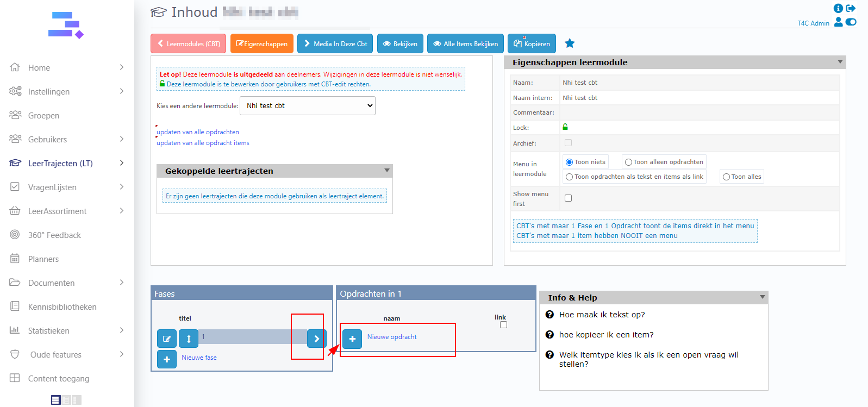Collapse the Gekoppelde leertrajecten panel
The width and height of the screenshot is (868, 407).
[387, 171]
